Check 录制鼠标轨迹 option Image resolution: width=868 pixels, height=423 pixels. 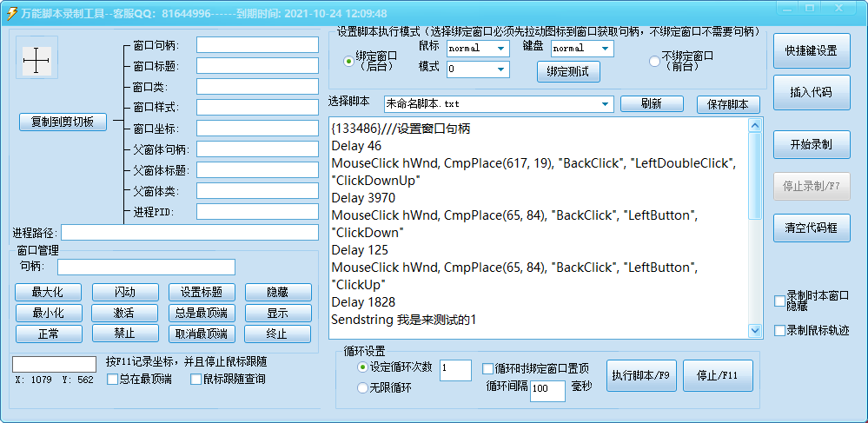(779, 330)
